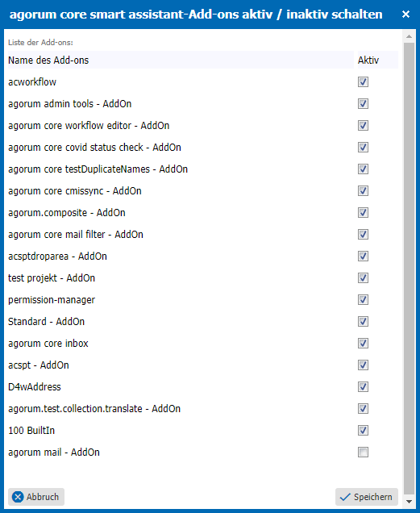Image resolution: width=420 pixels, height=513 pixels.
Task: Disable the agorum.composite add-on
Action: tap(363, 213)
